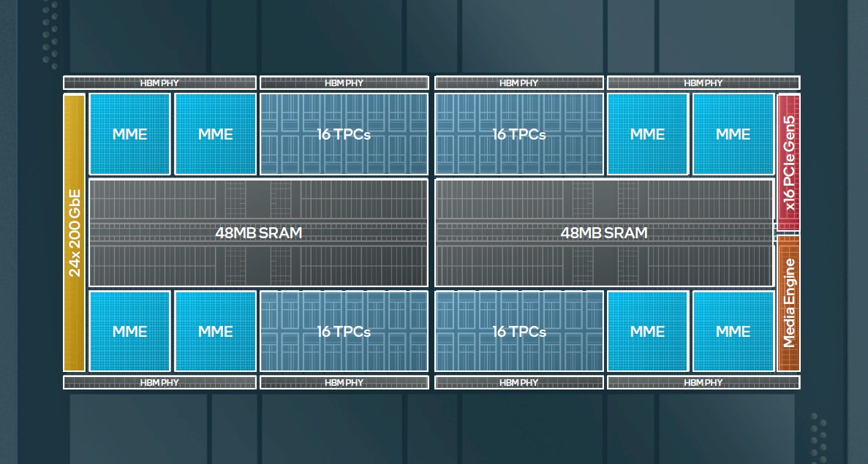
Task: Click the MME block adjacent to Media Engine
Action: 733,331
